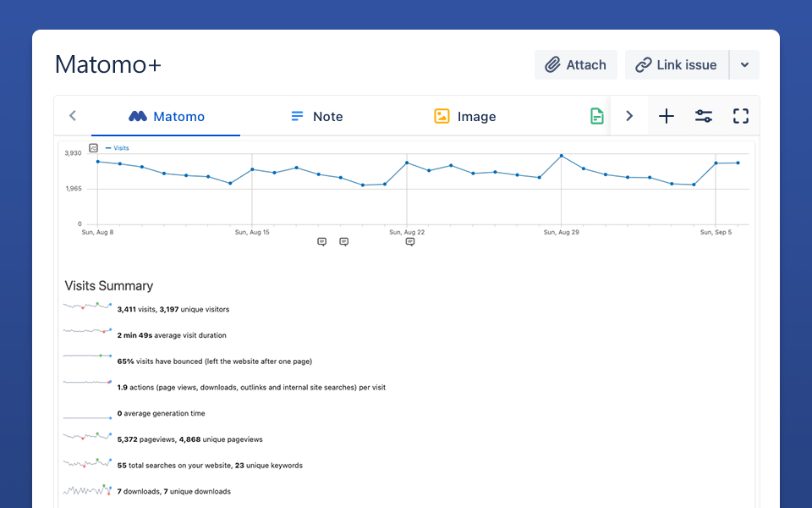Select the visits sparkline for 3,411 visits
Image resolution: width=812 pixels, height=508 pixels.
click(87, 306)
